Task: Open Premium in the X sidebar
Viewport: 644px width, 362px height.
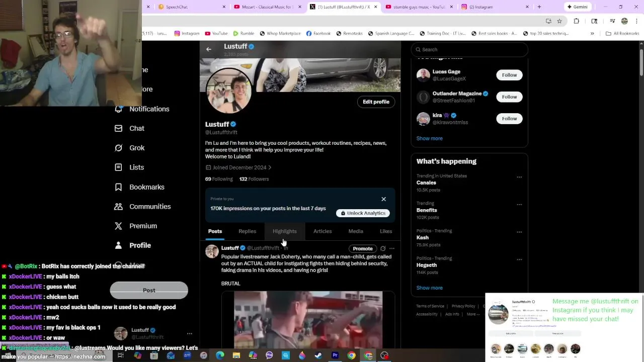Action: click(x=135, y=226)
